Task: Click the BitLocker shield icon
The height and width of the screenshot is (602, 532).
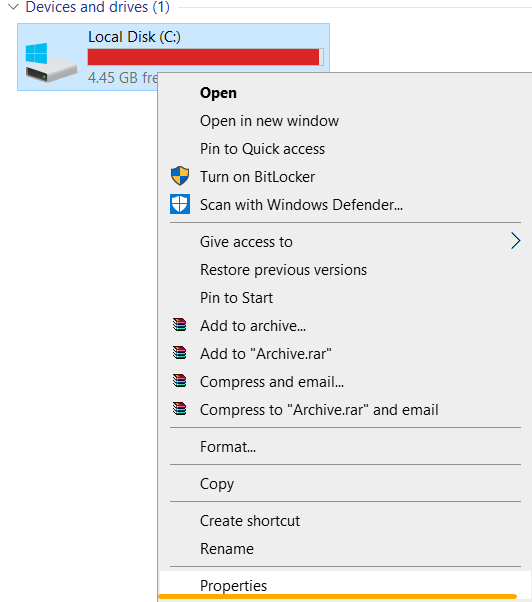Action: click(180, 176)
